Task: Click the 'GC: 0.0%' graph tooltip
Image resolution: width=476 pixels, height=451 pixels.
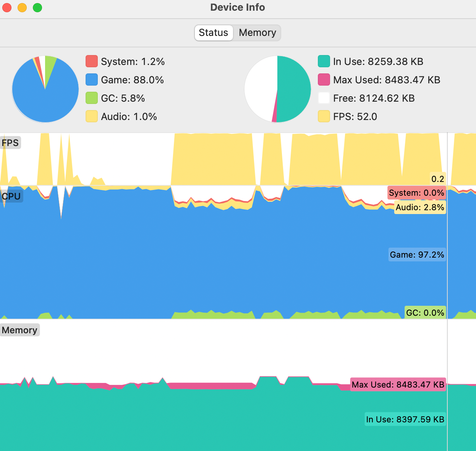Action: [x=425, y=313]
